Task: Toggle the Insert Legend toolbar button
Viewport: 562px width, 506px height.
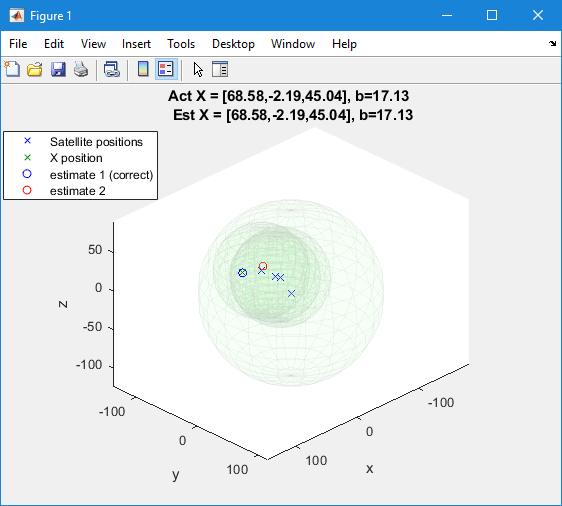Action: pyautogui.click(x=166, y=69)
